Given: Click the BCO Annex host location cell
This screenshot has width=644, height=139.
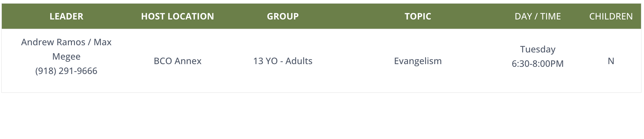Looking at the screenshot, I should (x=178, y=61).
